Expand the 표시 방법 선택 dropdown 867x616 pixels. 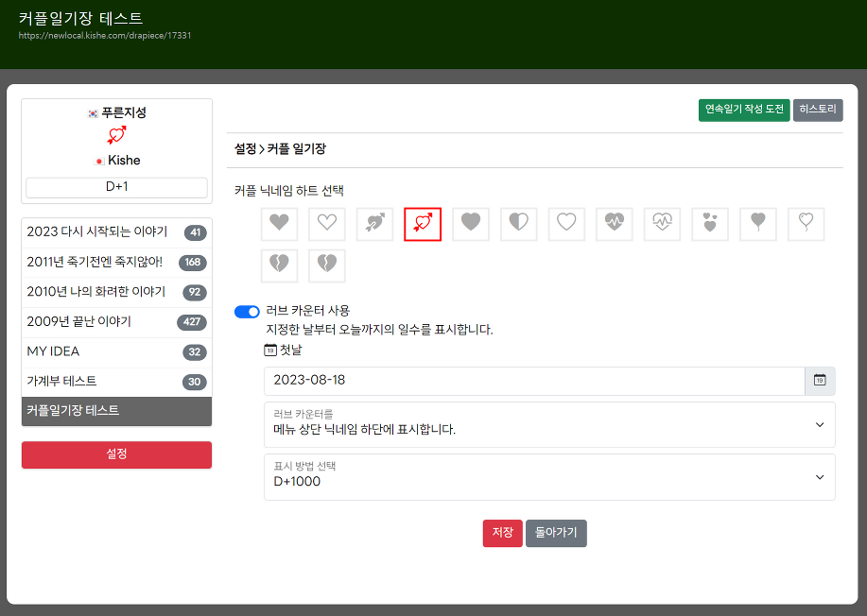(549, 476)
